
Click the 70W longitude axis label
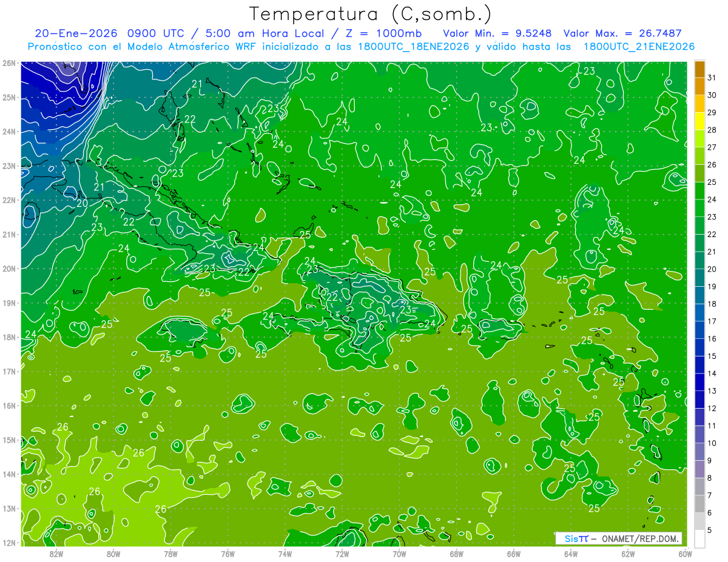tap(399, 554)
